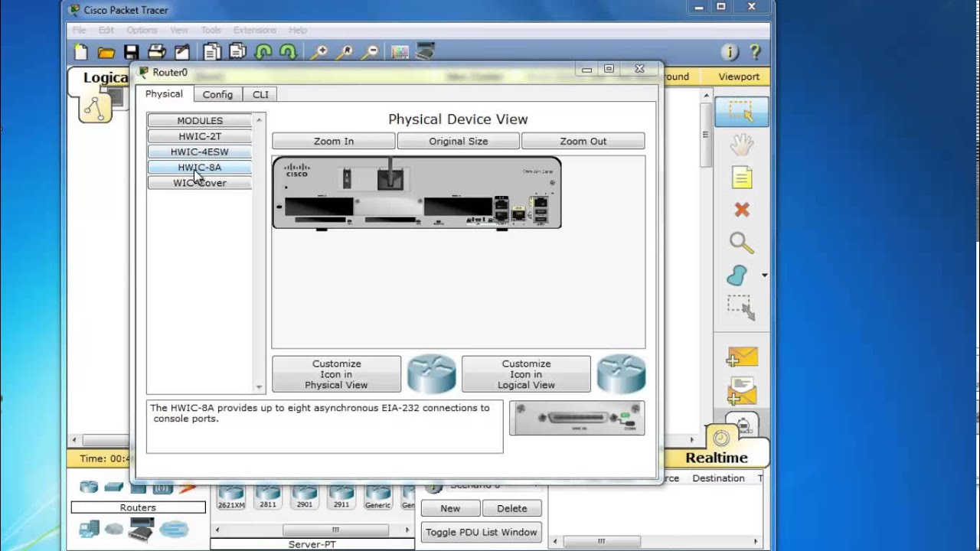Open the drawing palette toolbar icon

pos(400,52)
